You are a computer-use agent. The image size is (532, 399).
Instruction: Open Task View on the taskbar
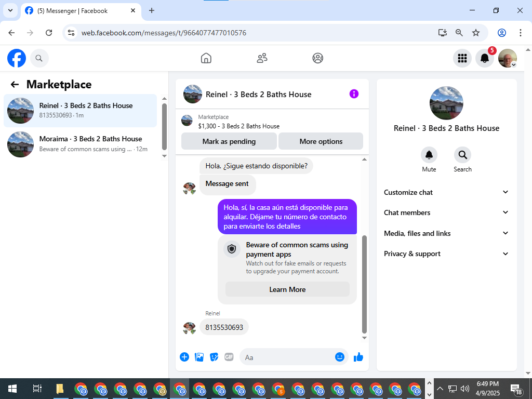tap(37, 389)
